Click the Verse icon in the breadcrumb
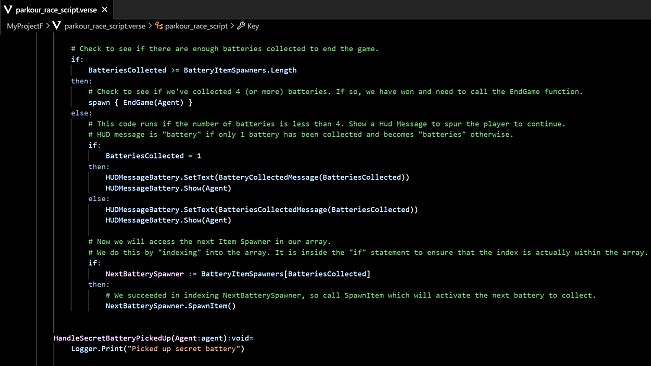 56,26
